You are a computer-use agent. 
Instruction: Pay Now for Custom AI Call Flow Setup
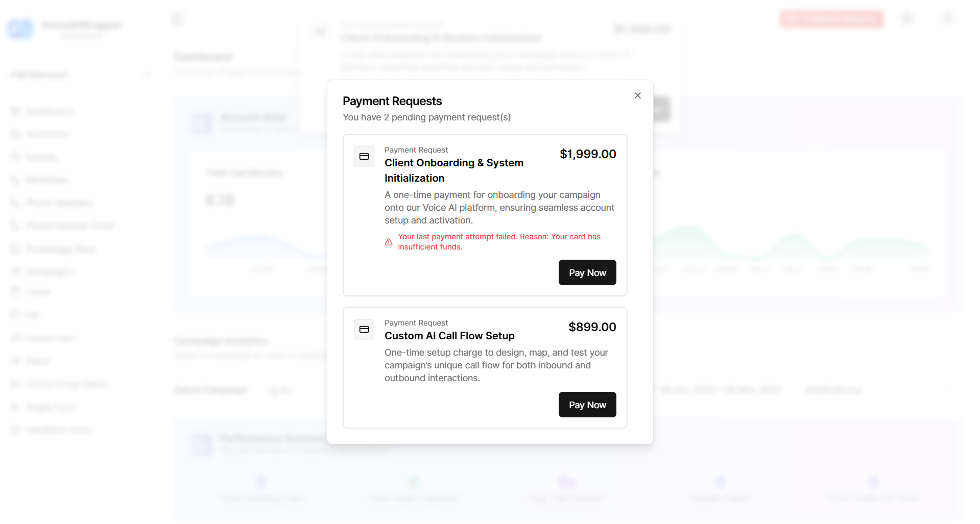tap(587, 405)
